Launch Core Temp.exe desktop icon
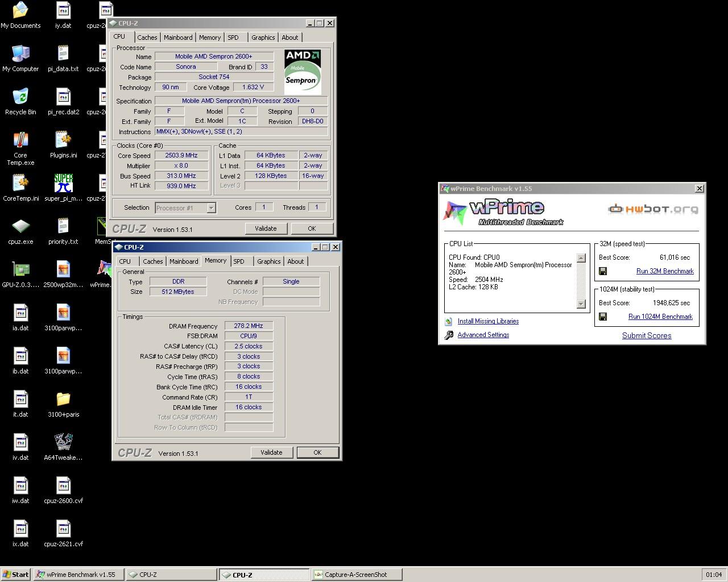This screenshot has width=728, height=582. click(20, 148)
